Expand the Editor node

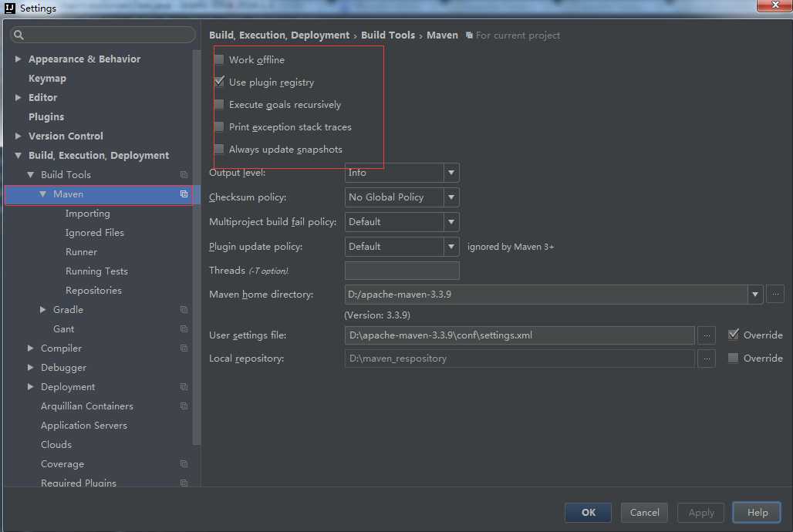pos(19,98)
